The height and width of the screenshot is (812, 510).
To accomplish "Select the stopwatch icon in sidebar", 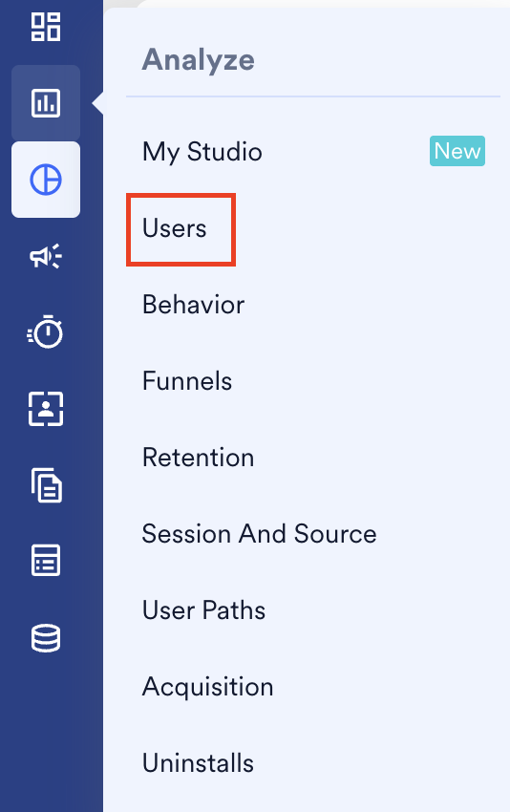I will coord(46,331).
